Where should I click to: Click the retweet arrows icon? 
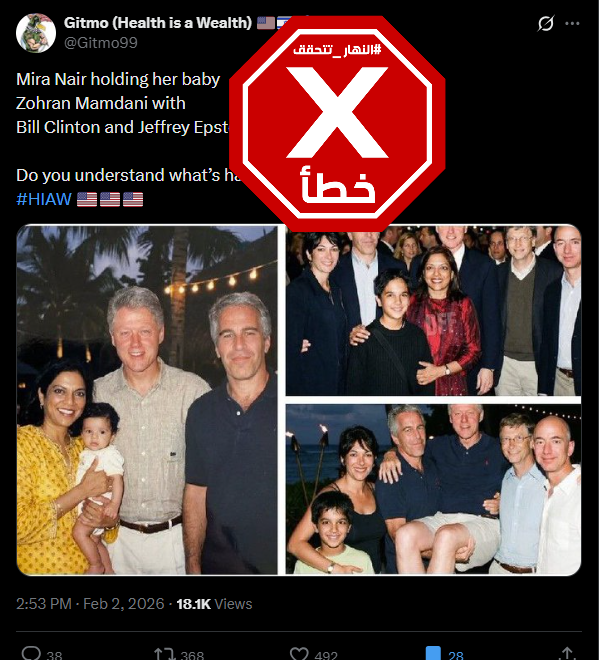[164, 654]
